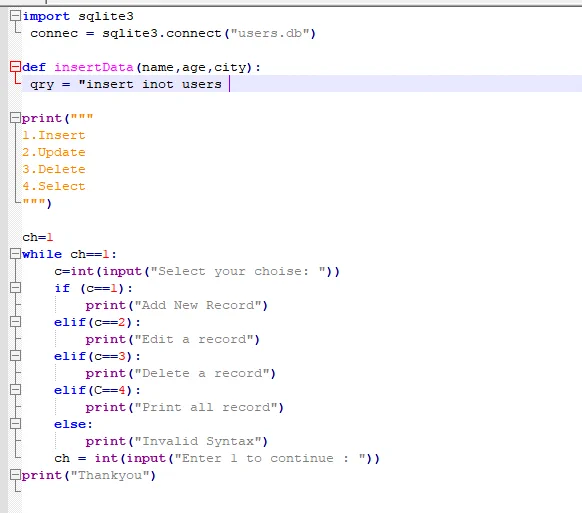The height and width of the screenshot is (513, 582).
Task: Click the "Add New Record" string
Action: tap(198, 305)
